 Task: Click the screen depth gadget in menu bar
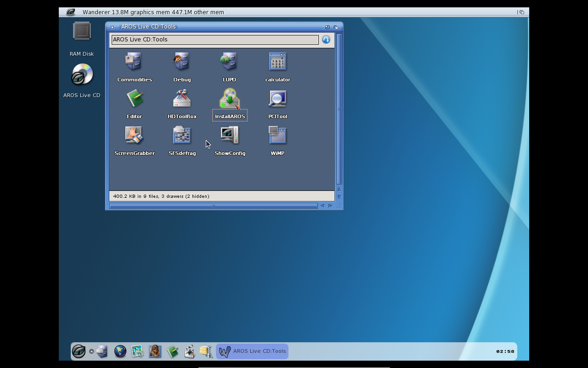pos(521,12)
